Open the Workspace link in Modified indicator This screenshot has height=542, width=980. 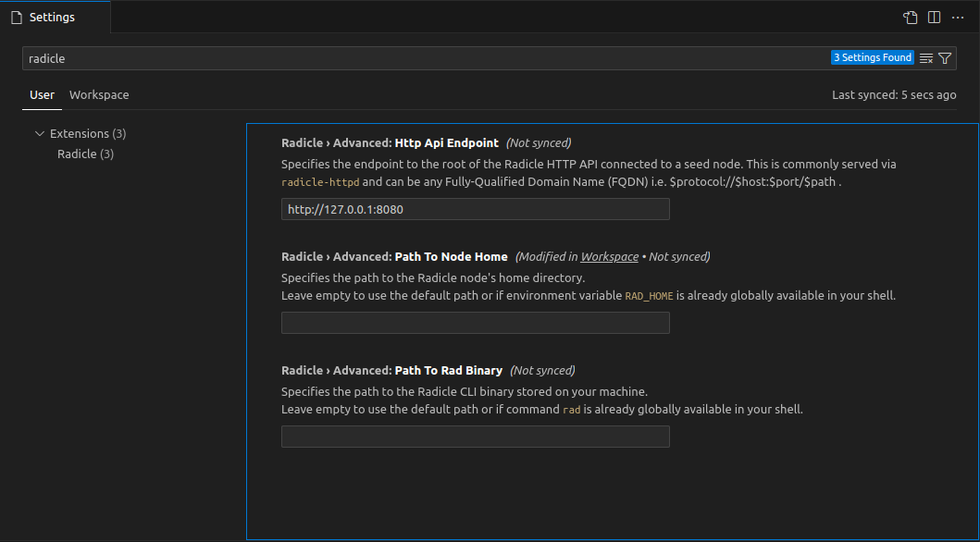coord(609,256)
